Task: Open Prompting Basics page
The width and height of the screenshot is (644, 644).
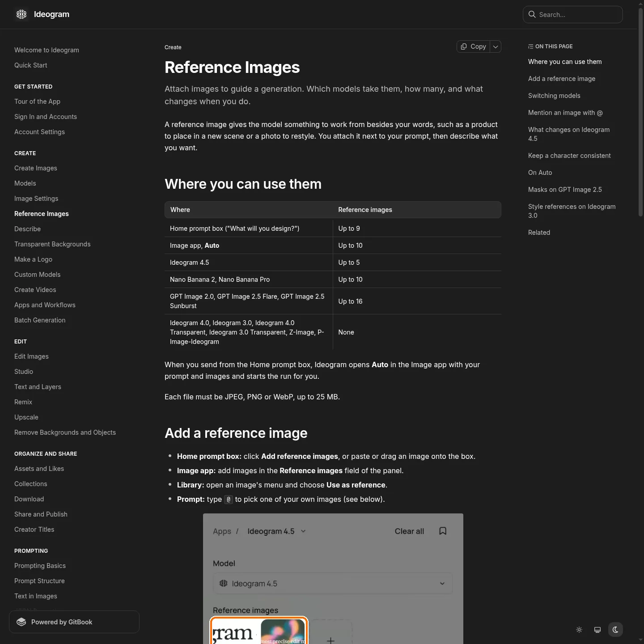Action: pyautogui.click(x=40, y=566)
